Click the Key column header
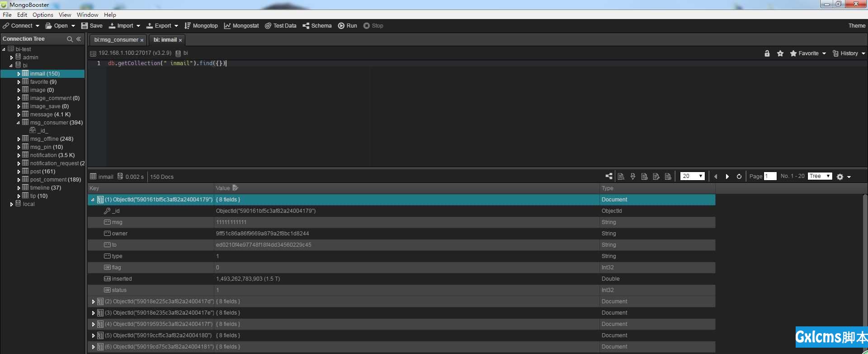This screenshot has width=868, height=354. (x=151, y=188)
